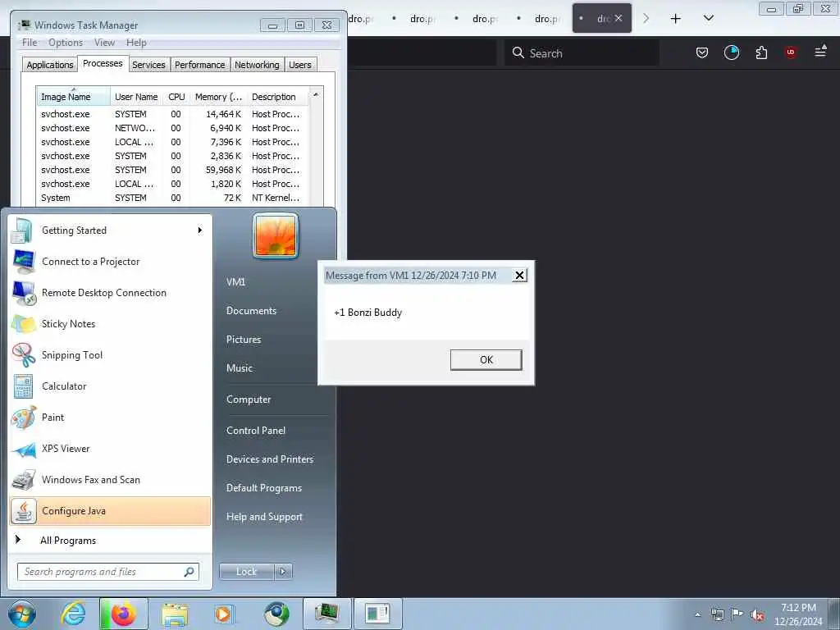Open the taskbar clock and date
Screen dimensions: 840x630
point(798,614)
